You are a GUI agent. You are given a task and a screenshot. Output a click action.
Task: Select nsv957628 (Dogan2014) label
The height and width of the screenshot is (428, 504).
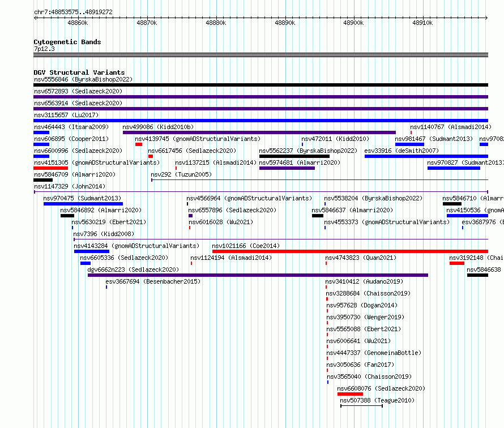(362, 305)
